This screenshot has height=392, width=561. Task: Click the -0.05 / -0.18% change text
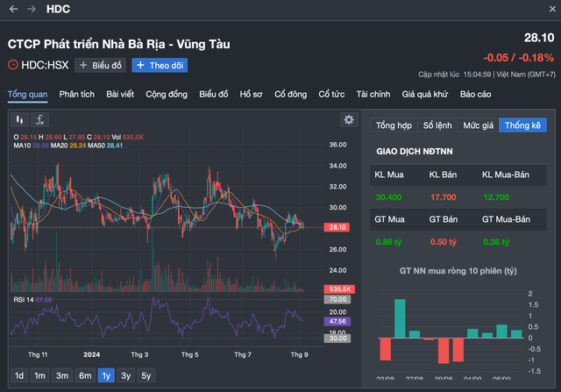519,58
